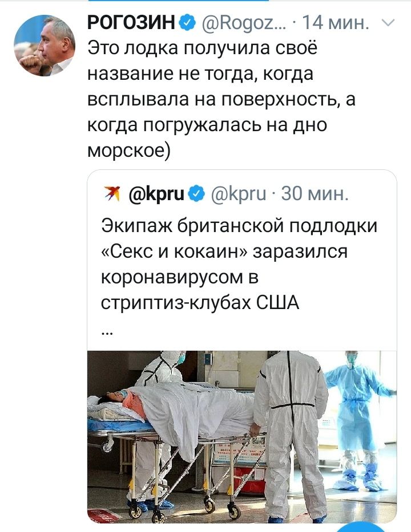
Task: Open Rogozin's round profile avatar
Action: 45,45
